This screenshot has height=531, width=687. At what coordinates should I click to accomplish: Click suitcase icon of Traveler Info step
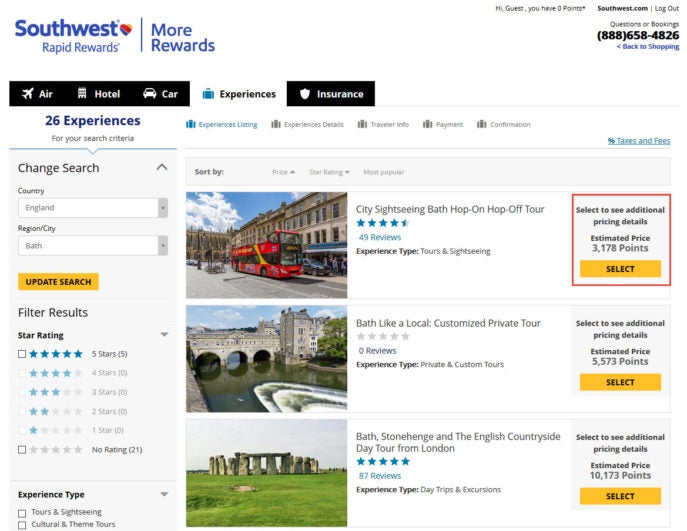(x=362, y=124)
